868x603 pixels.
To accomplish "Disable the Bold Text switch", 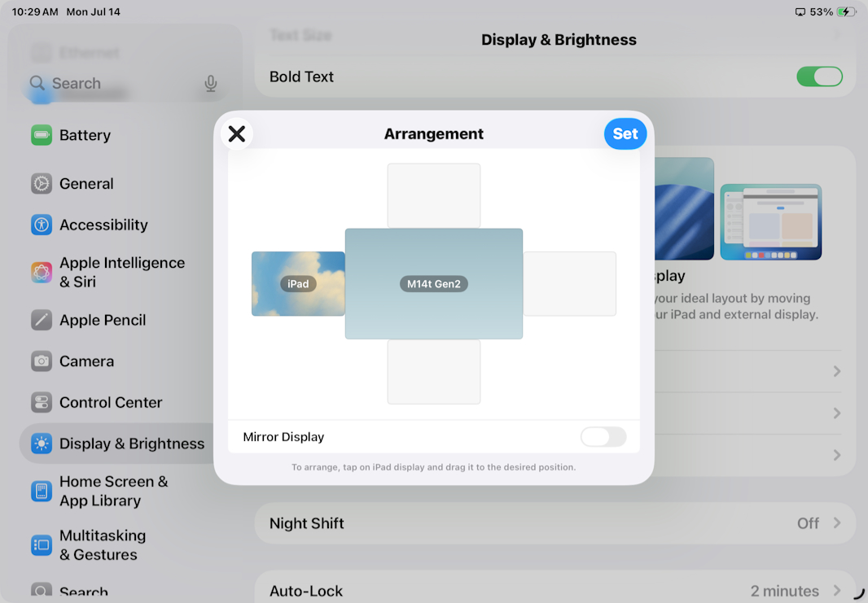I will point(819,76).
